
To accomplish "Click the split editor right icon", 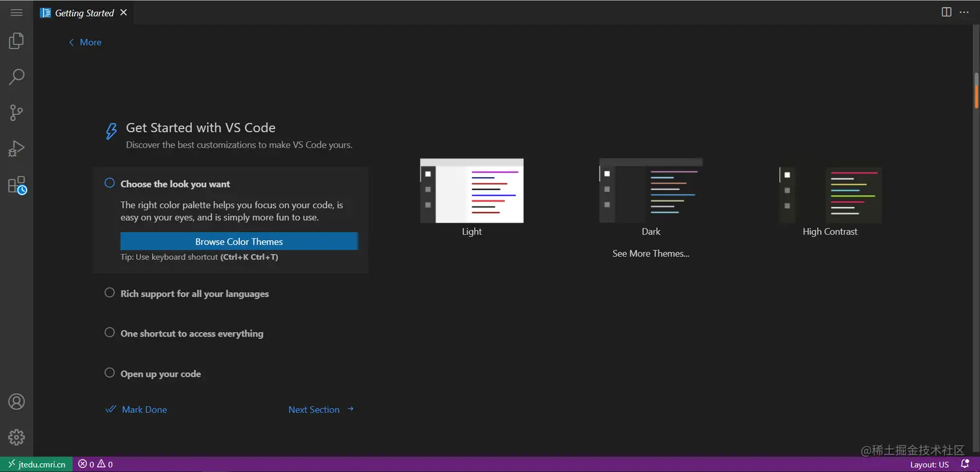I will pos(946,12).
